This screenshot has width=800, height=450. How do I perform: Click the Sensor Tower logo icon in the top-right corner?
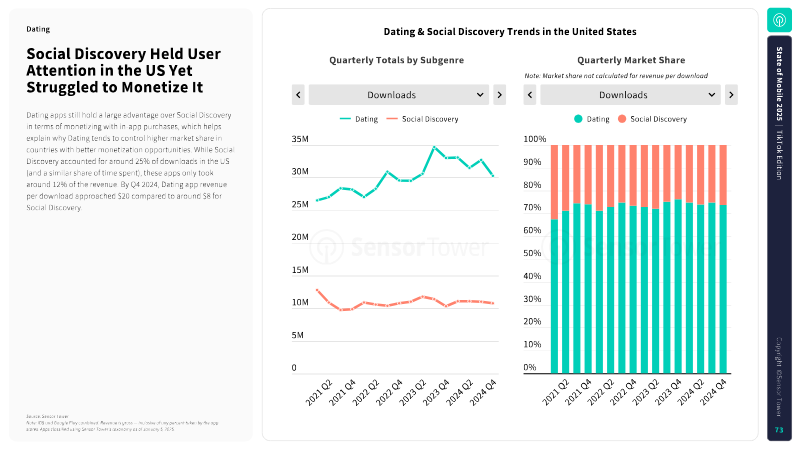point(780,19)
